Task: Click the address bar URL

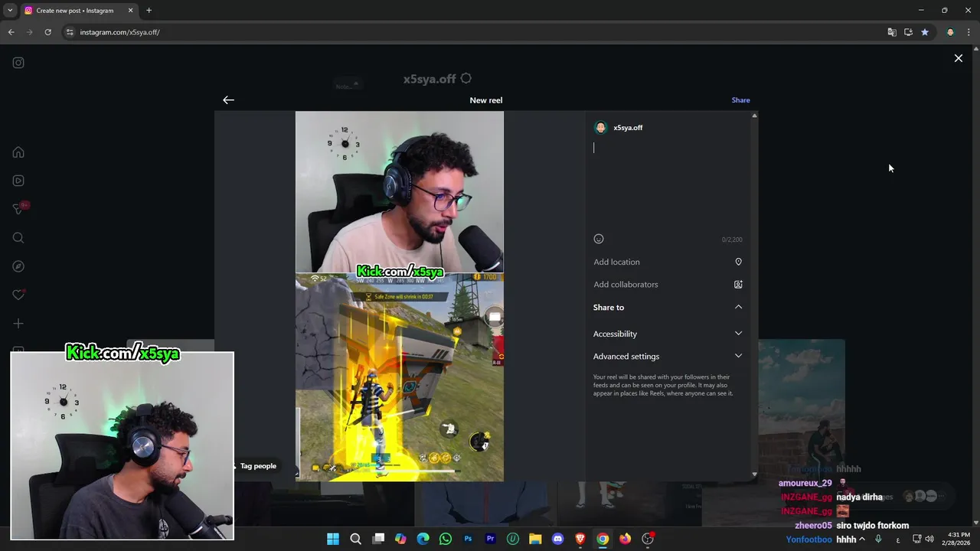Action: pos(120,32)
